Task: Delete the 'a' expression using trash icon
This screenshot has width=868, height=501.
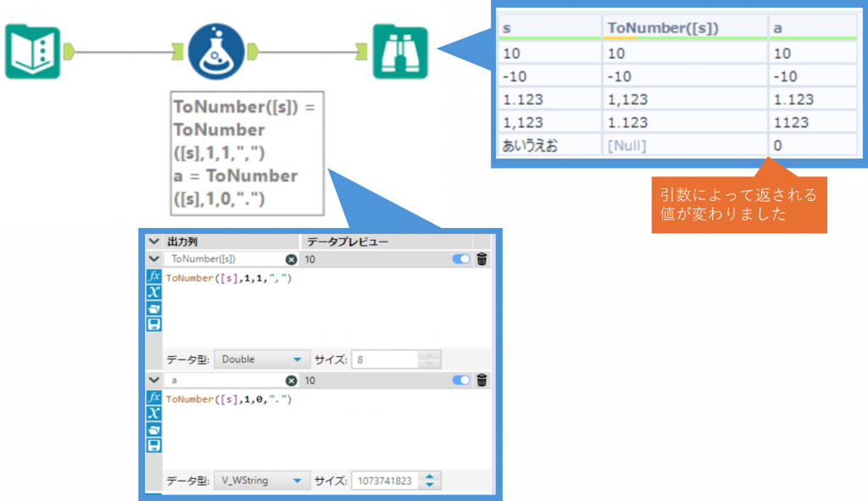Action: tap(481, 381)
